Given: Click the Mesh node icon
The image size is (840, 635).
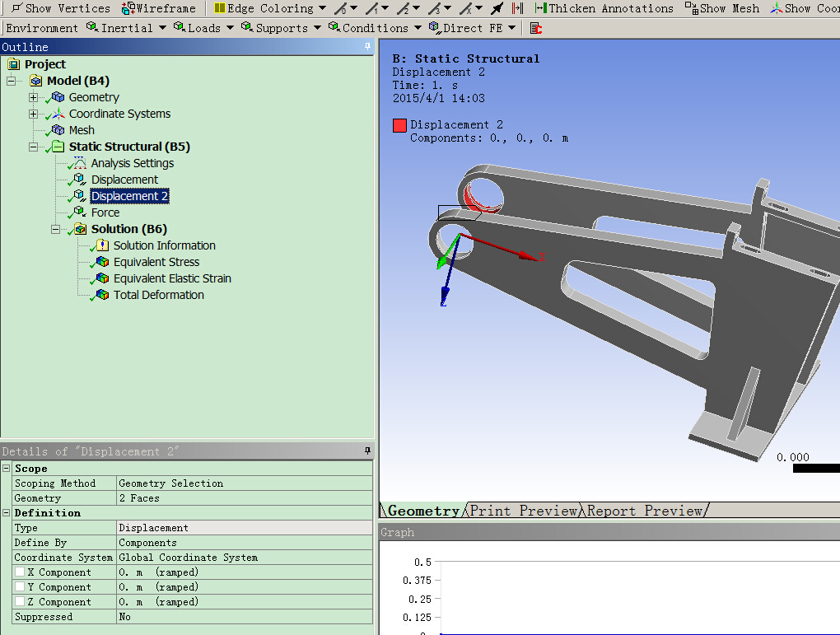Looking at the screenshot, I should tap(58, 130).
